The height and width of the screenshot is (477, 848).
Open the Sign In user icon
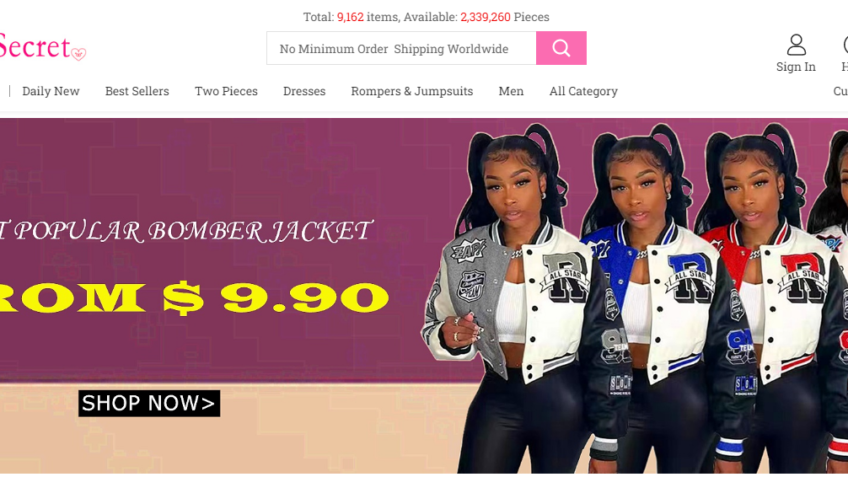tap(796, 45)
